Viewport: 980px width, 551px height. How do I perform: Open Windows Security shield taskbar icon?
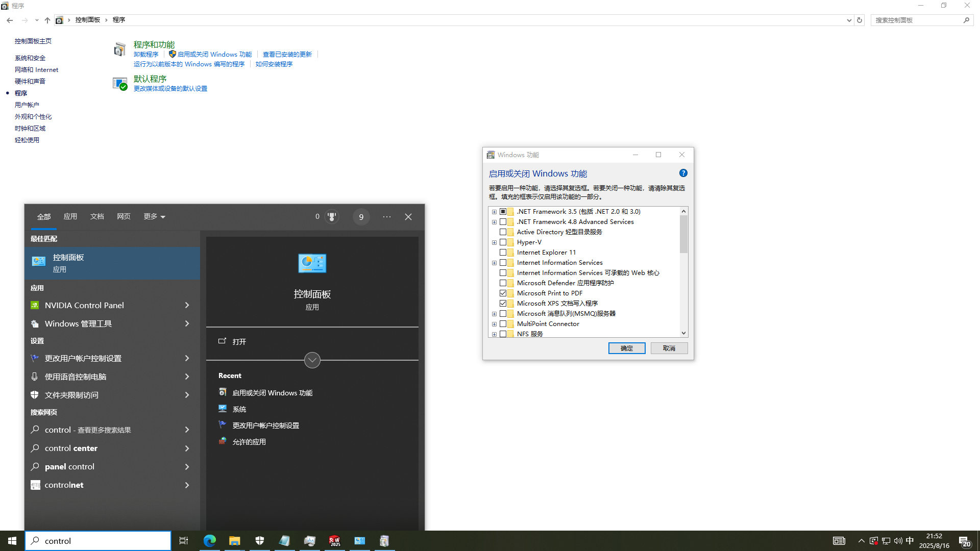260,541
